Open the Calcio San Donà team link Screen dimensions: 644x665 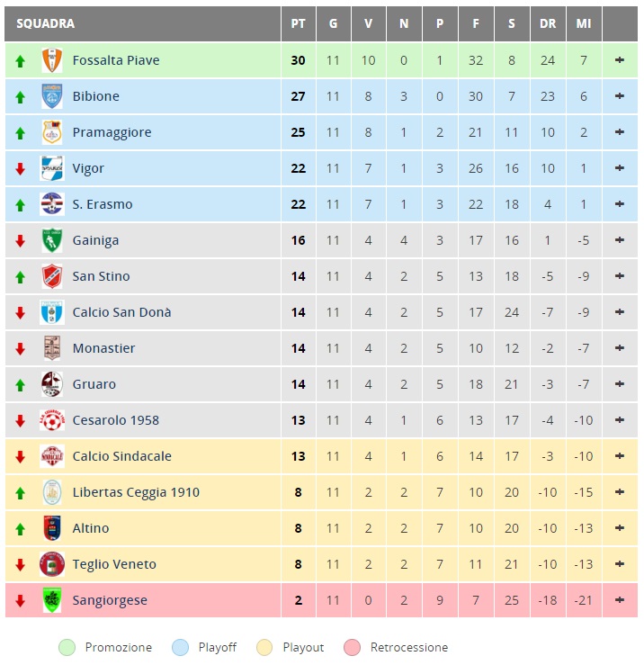coord(121,312)
